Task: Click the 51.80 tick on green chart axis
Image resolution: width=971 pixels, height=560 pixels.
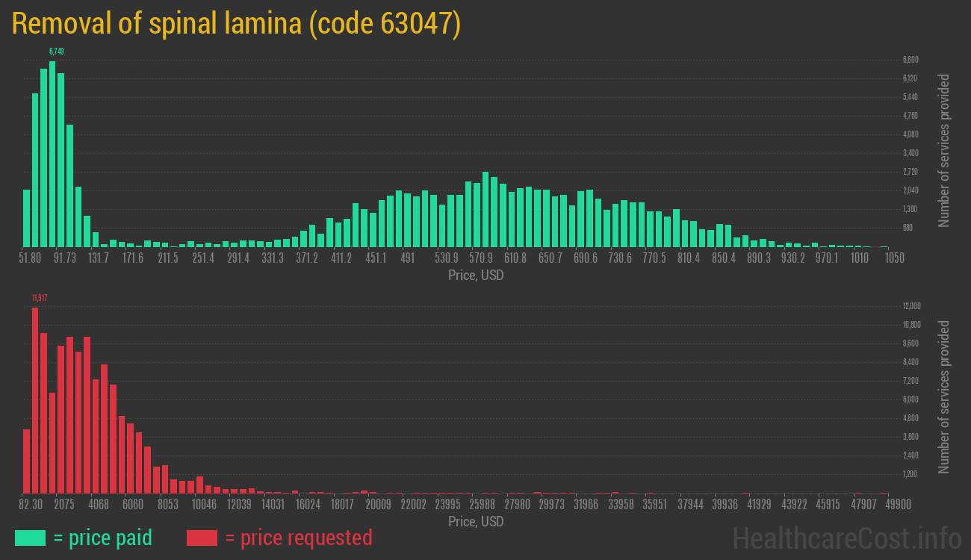Action: tap(30, 258)
